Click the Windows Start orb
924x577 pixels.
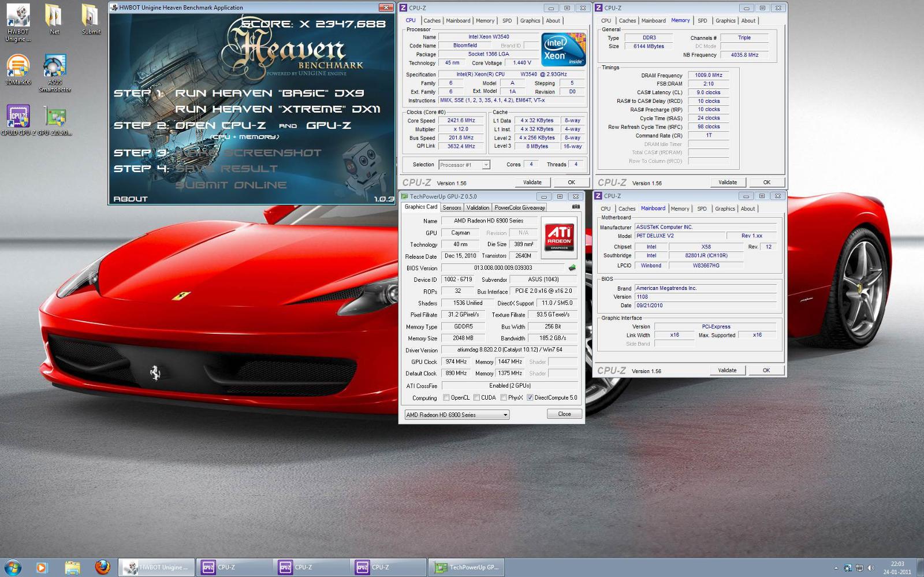click(12, 567)
